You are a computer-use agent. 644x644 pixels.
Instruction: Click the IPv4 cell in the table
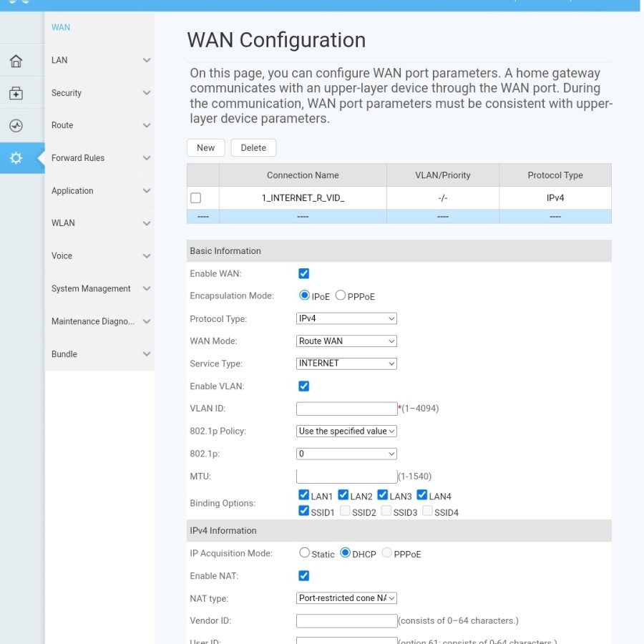(555, 198)
